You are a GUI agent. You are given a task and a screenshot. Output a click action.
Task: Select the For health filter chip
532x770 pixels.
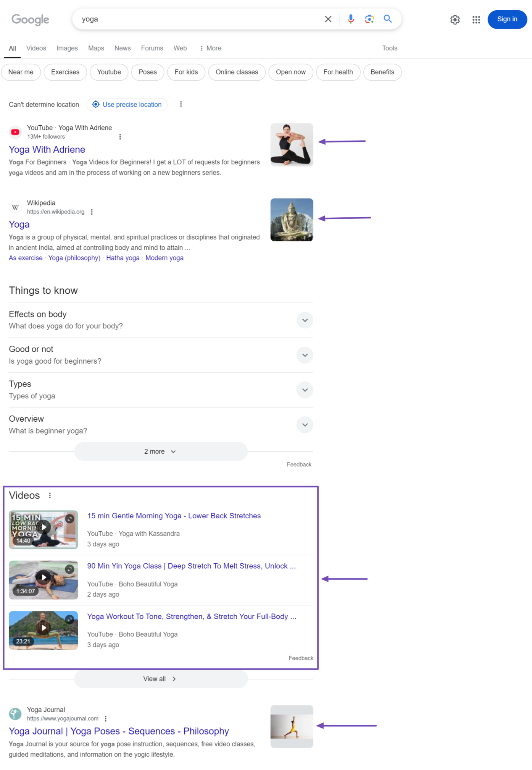pos(338,72)
